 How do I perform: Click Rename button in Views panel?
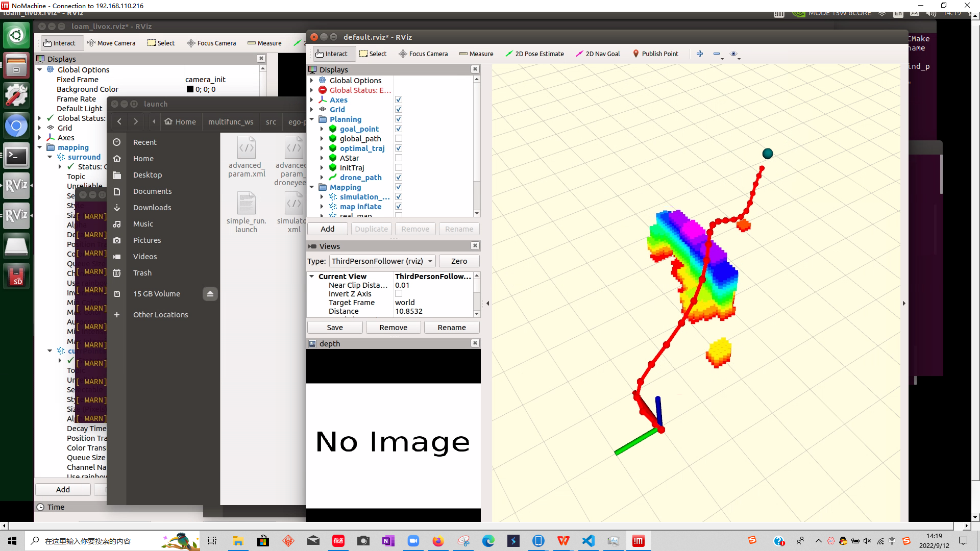click(452, 328)
